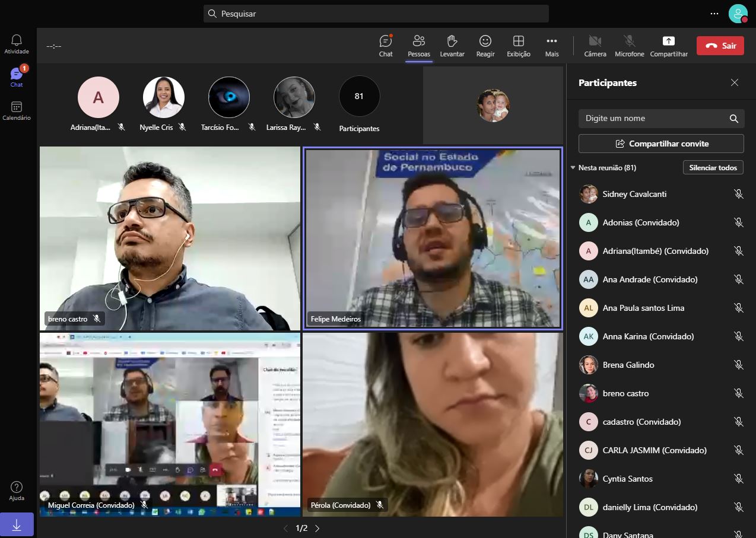756x538 pixels.
Task: Open Atividade notifications in left sidebar
Action: click(17, 44)
